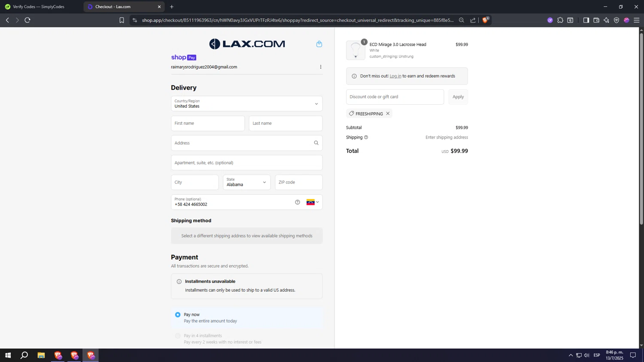
Task: Focus the Apartment, suite field
Action: (x=247, y=163)
